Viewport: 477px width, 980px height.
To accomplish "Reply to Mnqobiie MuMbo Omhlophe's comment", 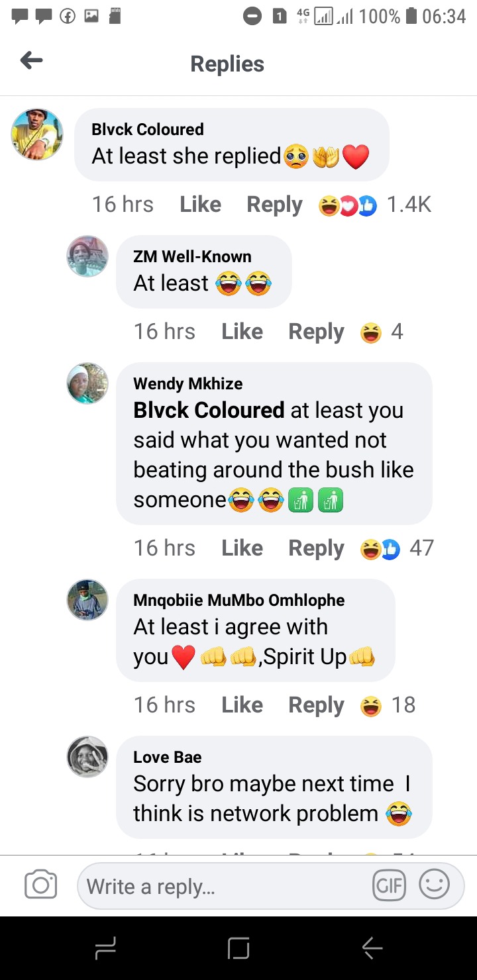I will pos(316,705).
